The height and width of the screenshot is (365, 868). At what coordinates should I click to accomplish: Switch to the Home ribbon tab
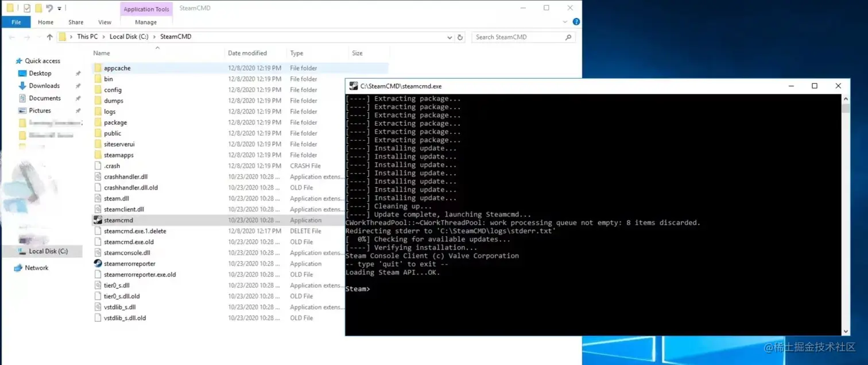click(45, 22)
